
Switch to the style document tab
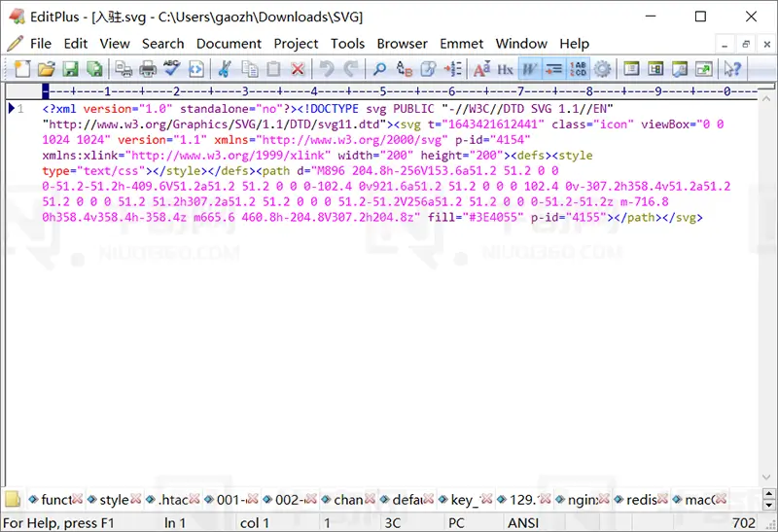coord(114,499)
